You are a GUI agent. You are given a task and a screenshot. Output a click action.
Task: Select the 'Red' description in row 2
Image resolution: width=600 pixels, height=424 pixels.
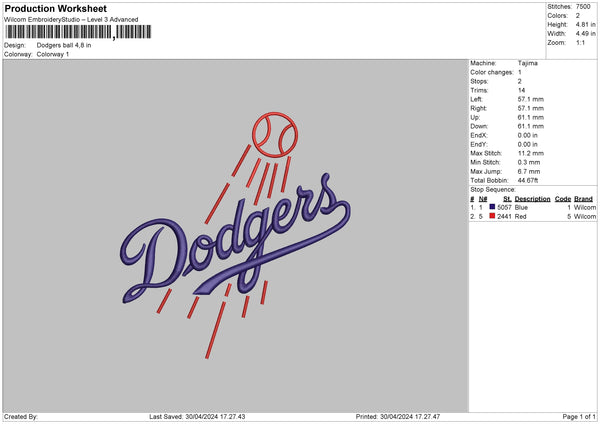tap(520, 217)
